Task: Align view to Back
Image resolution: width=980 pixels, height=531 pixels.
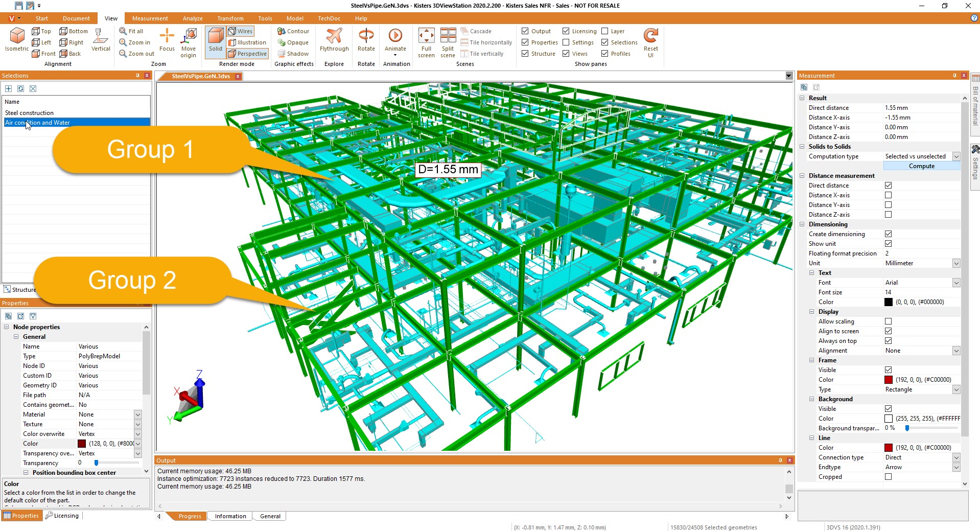Action: click(70, 54)
